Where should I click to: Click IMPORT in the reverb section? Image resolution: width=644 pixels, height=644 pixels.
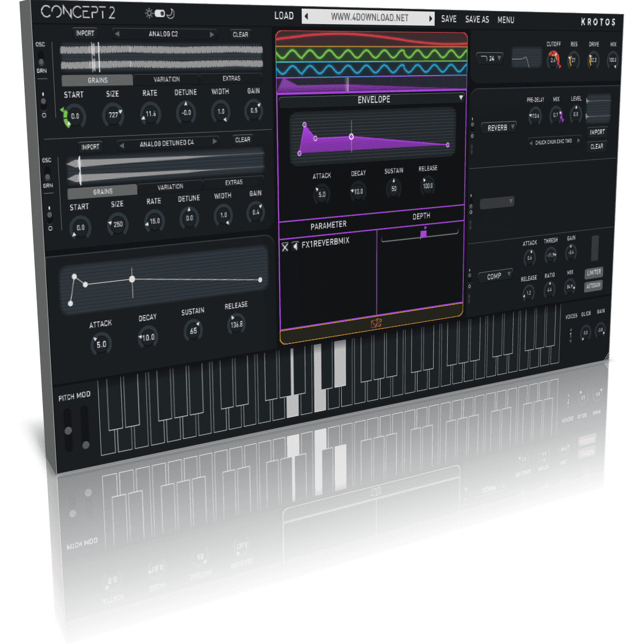pos(597,132)
